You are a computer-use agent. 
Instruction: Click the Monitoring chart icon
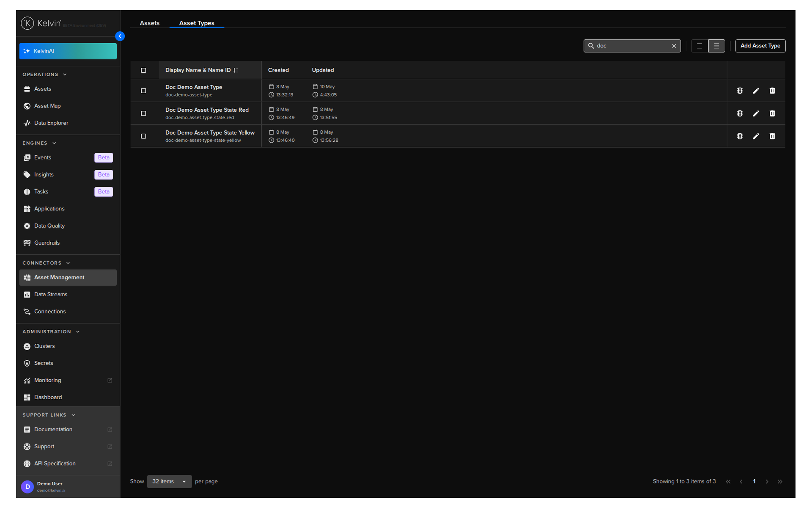tap(27, 381)
